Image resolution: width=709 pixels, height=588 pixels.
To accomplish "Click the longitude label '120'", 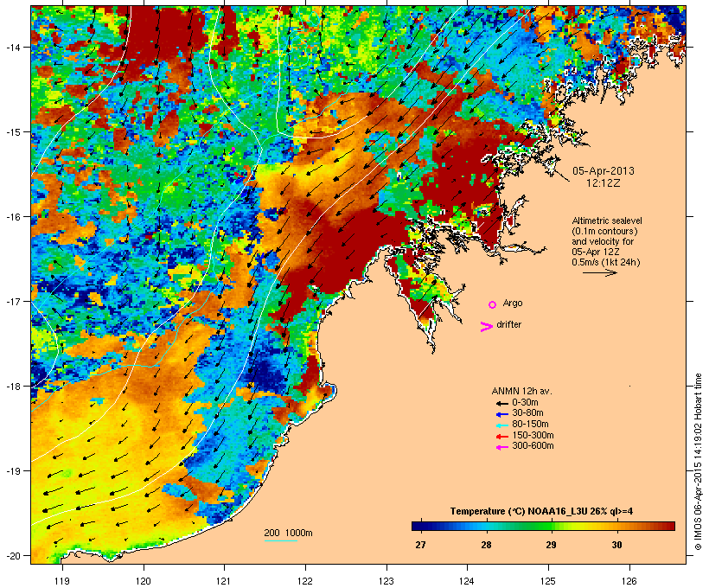I will pos(144,581).
